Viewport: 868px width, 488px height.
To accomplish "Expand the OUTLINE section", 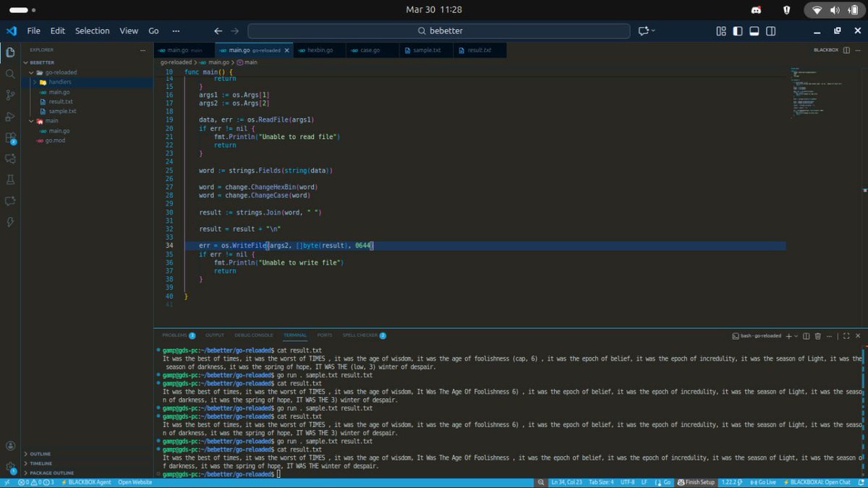I will point(41,454).
